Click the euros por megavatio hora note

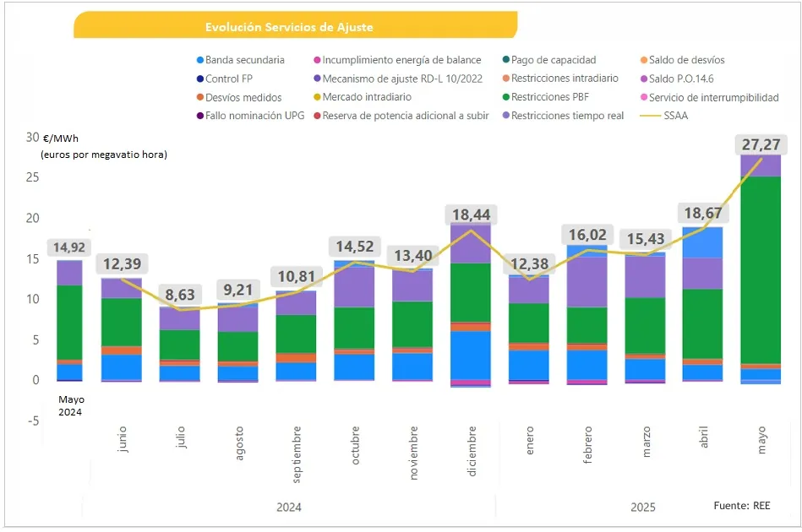coord(104,155)
